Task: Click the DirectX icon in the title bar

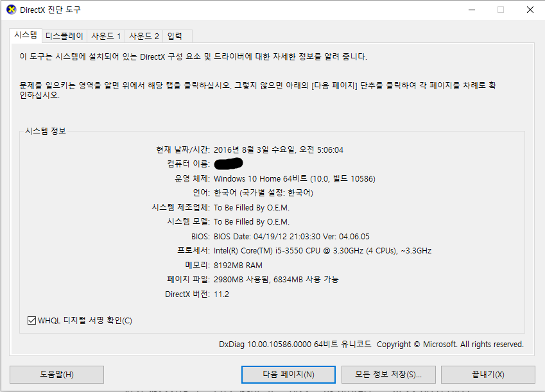Action: [11, 10]
